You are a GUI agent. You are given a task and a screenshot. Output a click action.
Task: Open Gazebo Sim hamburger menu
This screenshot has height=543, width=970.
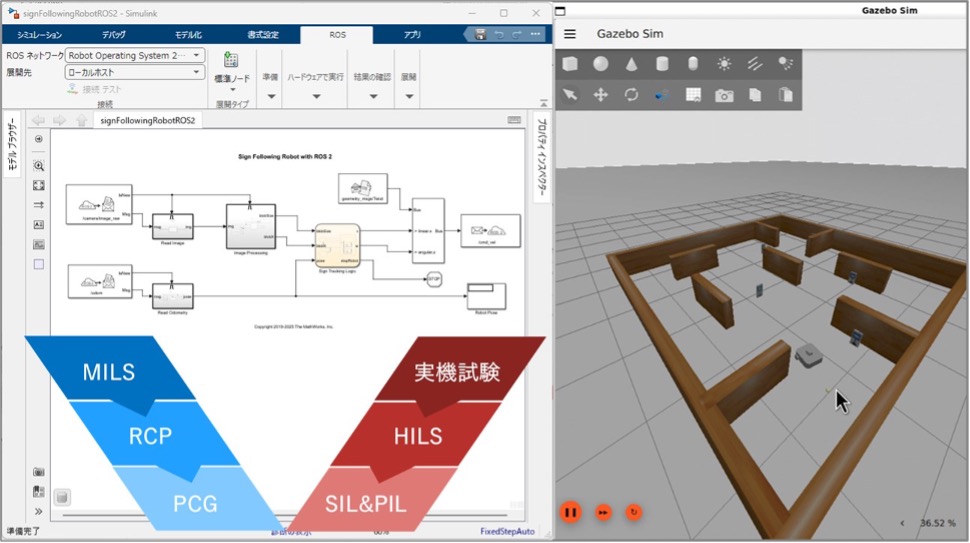[x=570, y=33]
